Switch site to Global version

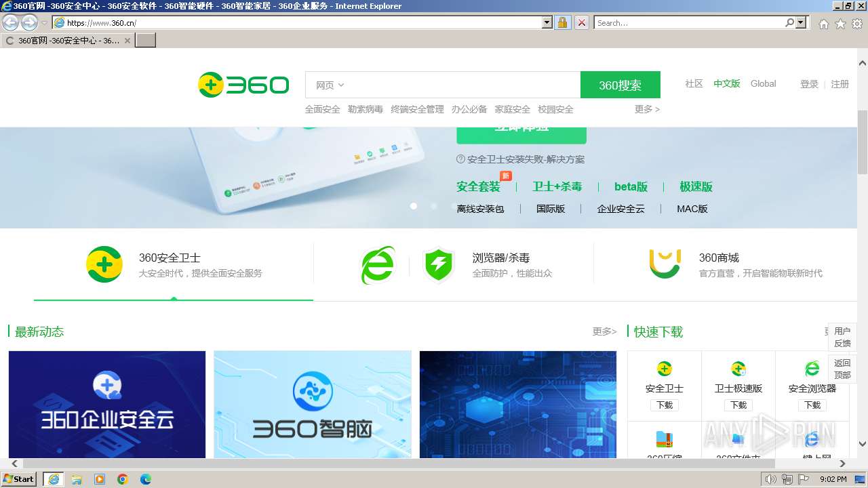pos(763,83)
